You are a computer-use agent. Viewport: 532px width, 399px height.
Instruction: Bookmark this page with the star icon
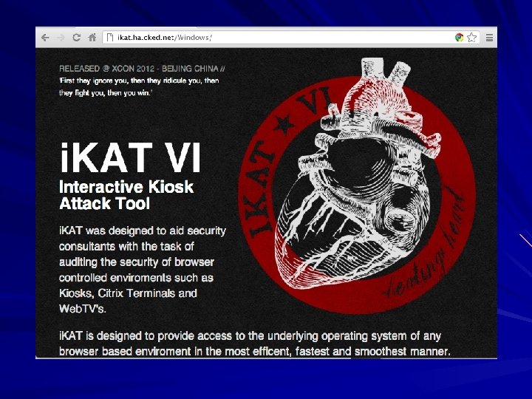tap(471, 38)
